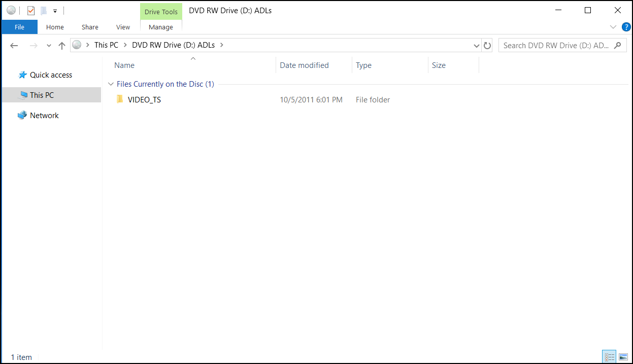
Task: Click the Network icon in sidebar
Action: (x=22, y=115)
